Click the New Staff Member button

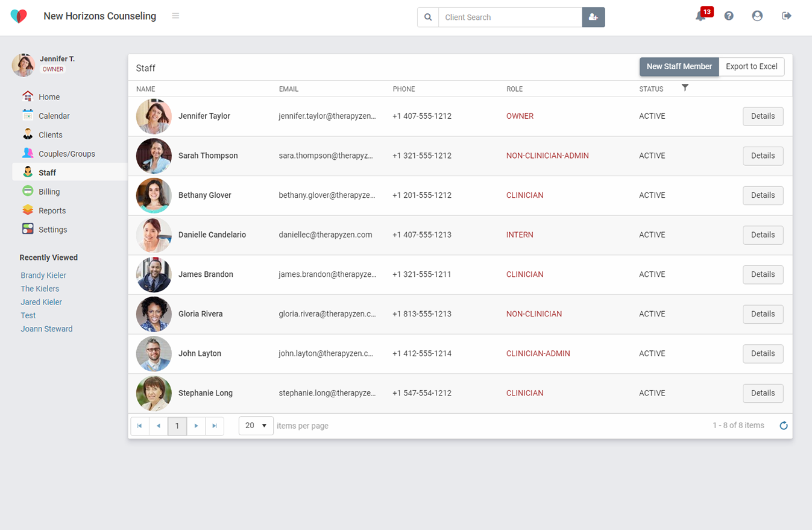point(679,66)
